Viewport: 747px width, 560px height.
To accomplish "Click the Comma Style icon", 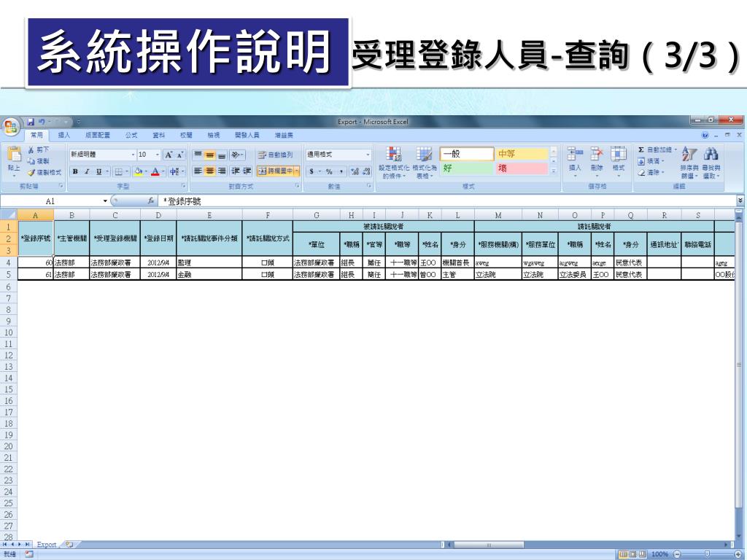I will point(341,171).
